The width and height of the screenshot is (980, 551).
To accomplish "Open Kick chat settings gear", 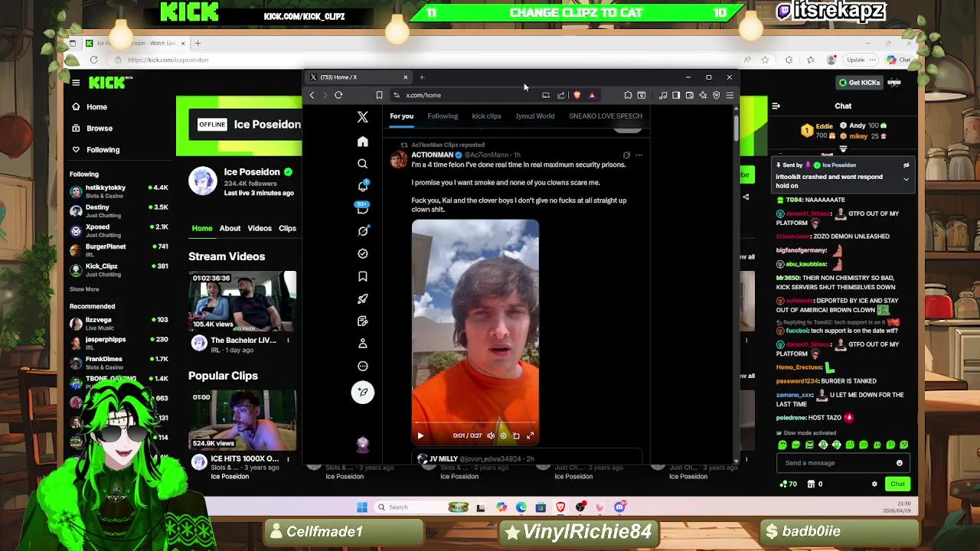I will [874, 484].
